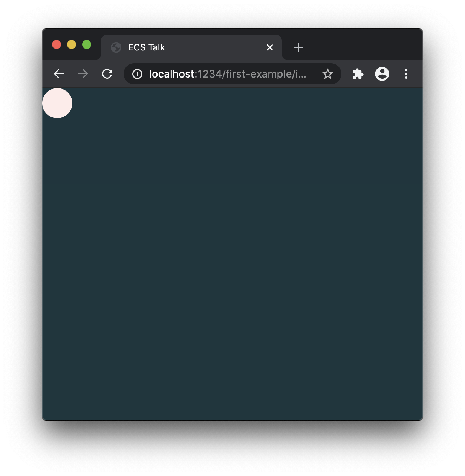Click the word localhost in the URL
Image resolution: width=465 pixels, height=476 pixels.
pyautogui.click(x=172, y=74)
